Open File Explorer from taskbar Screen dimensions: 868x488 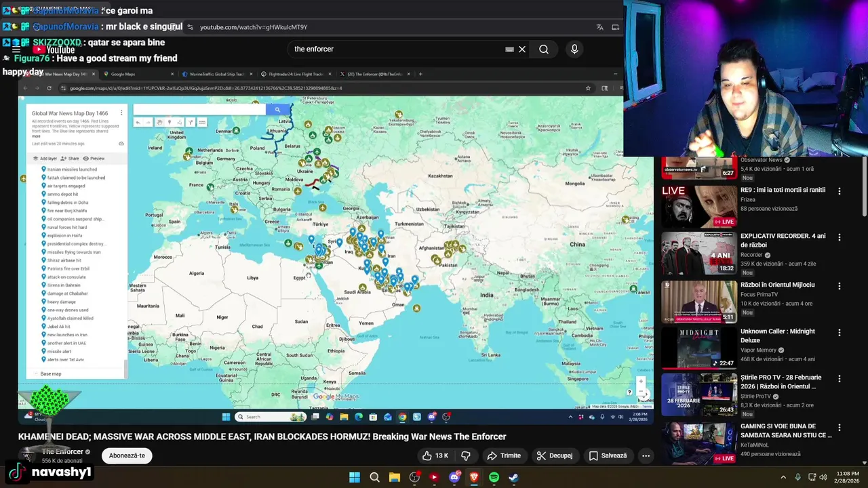[x=395, y=477]
